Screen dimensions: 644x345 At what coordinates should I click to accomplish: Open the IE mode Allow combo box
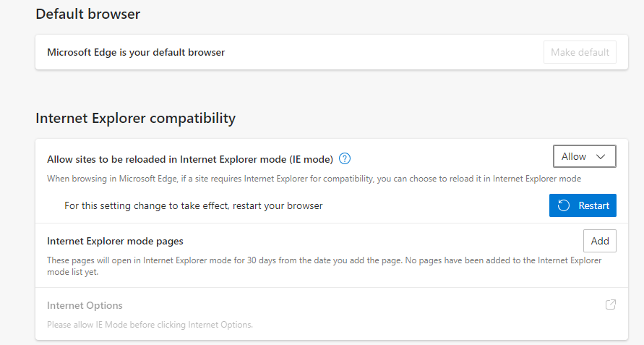(584, 156)
